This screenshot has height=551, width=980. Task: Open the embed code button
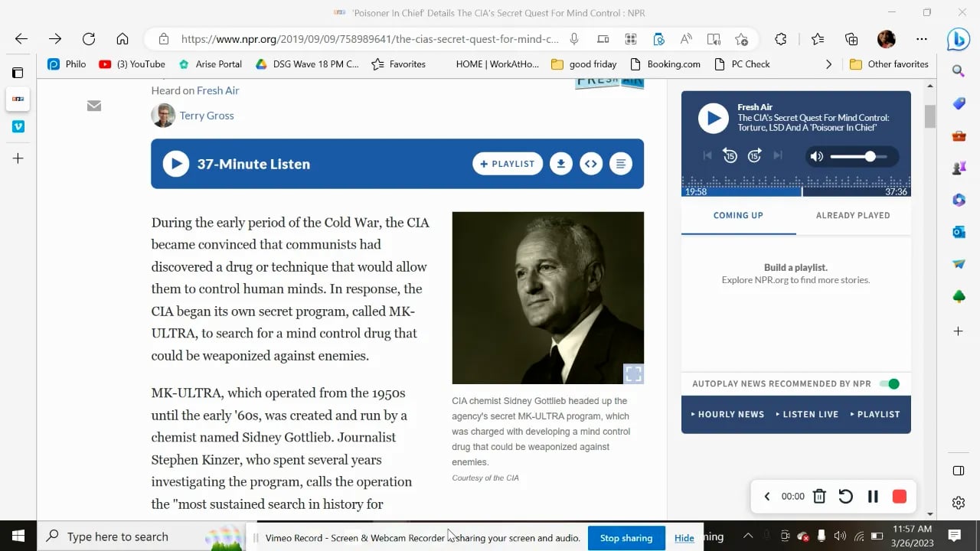591,164
